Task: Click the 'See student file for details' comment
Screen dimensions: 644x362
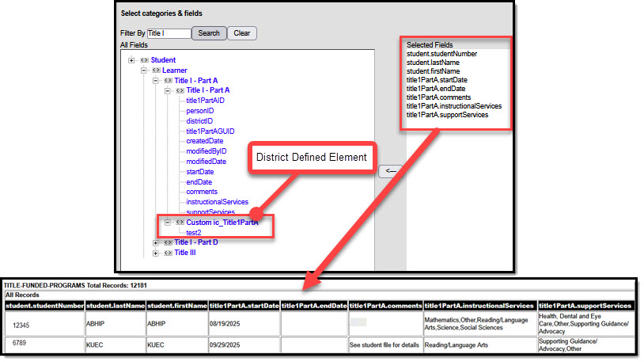Action: click(385, 345)
